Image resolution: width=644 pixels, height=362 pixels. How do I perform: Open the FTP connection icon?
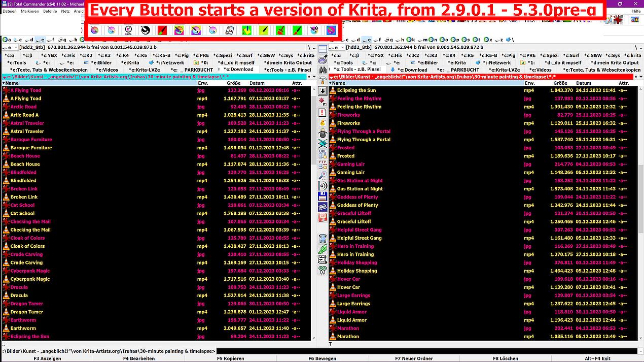(x=323, y=164)
